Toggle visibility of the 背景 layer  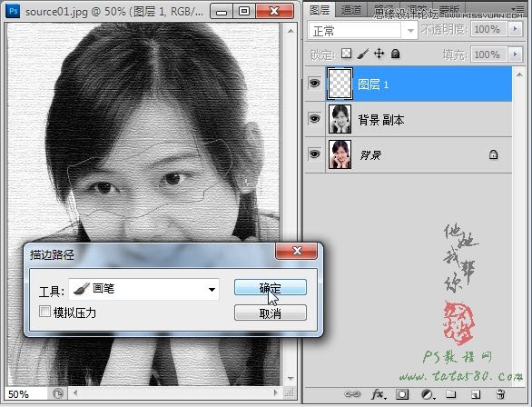tap(314, 154)
